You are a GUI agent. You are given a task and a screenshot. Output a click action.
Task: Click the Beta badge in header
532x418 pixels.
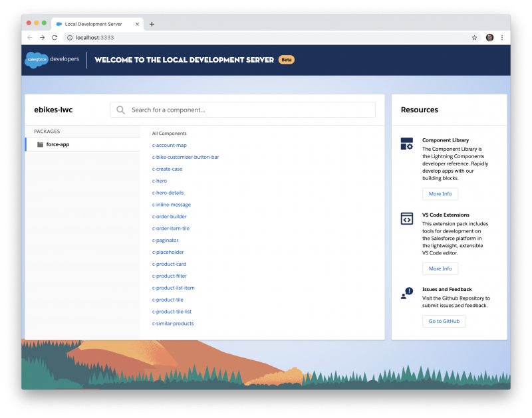tap(287, 60)
